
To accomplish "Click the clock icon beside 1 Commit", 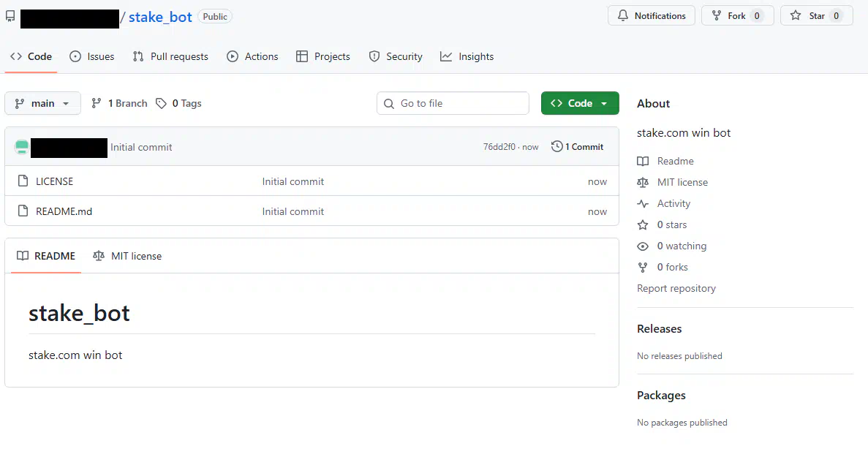I will click(557, 146).
